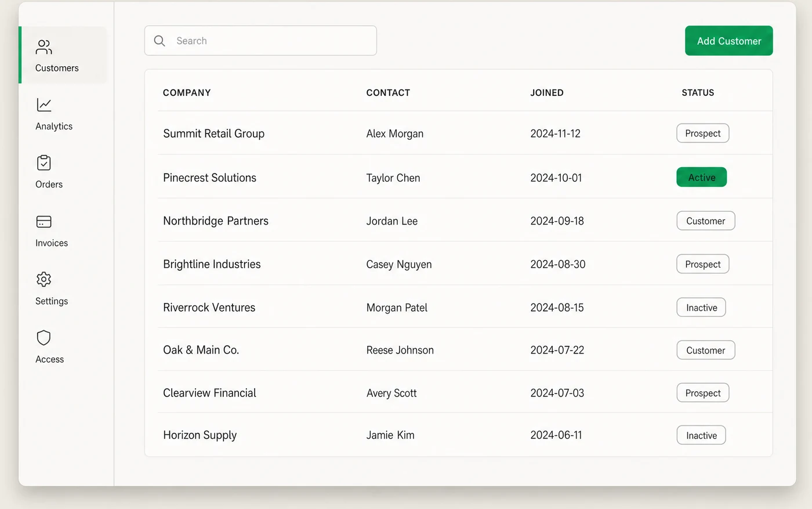Go to the Analytics sidebar label

[x=54, y=127]
